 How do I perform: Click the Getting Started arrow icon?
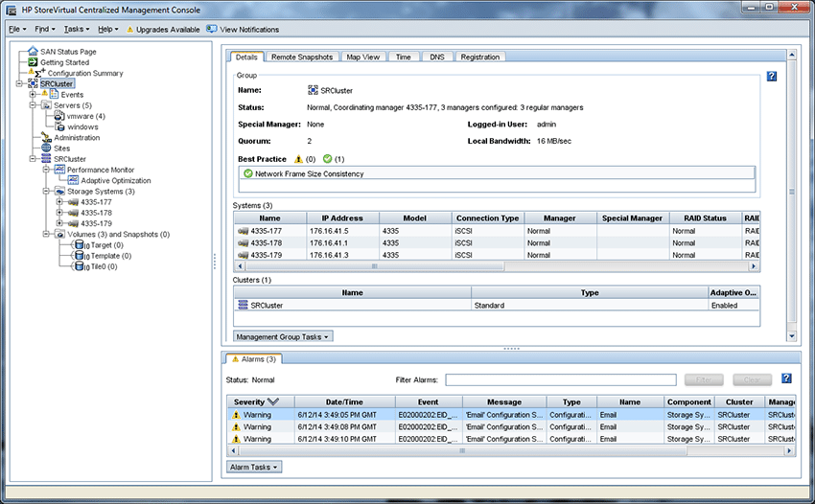[33, 62]
